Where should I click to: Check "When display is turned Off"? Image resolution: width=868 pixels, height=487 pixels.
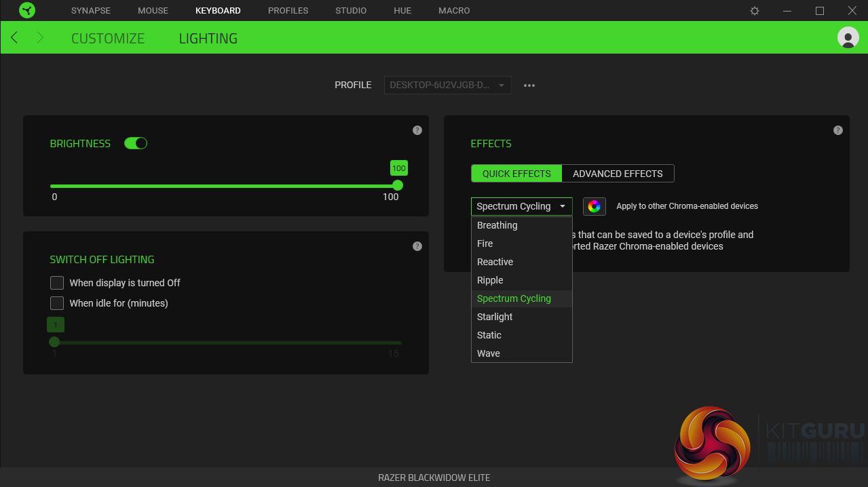click(57, 283)
